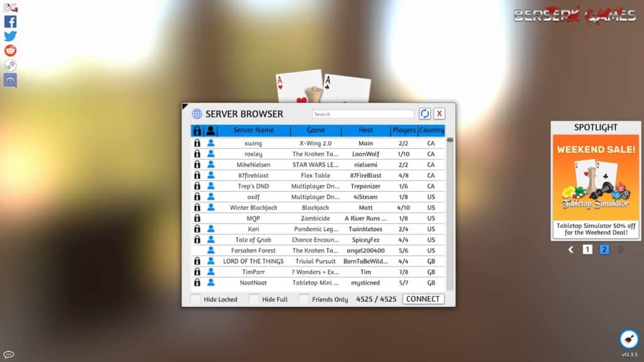Enable the Hide Locked checkbox
The image size is (644, 362).
pyautogui.click(x=196, y=299)
